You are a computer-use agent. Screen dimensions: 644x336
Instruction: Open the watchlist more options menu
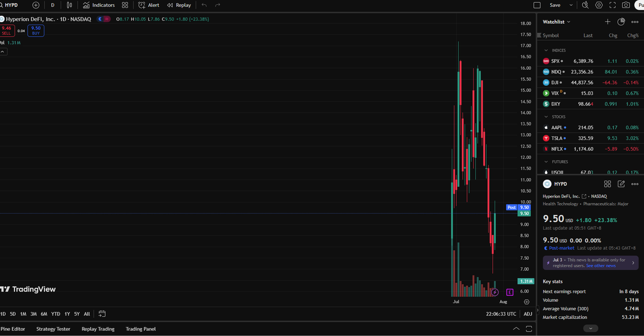635,21
